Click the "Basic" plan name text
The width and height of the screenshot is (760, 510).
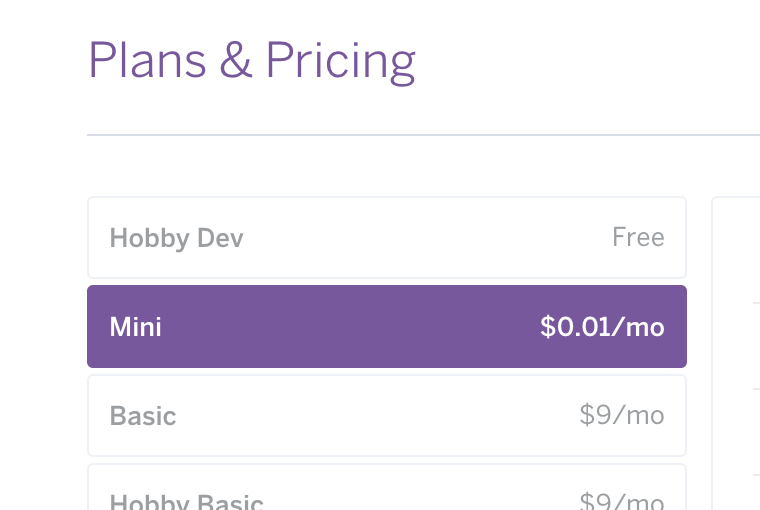coord(143,415)
